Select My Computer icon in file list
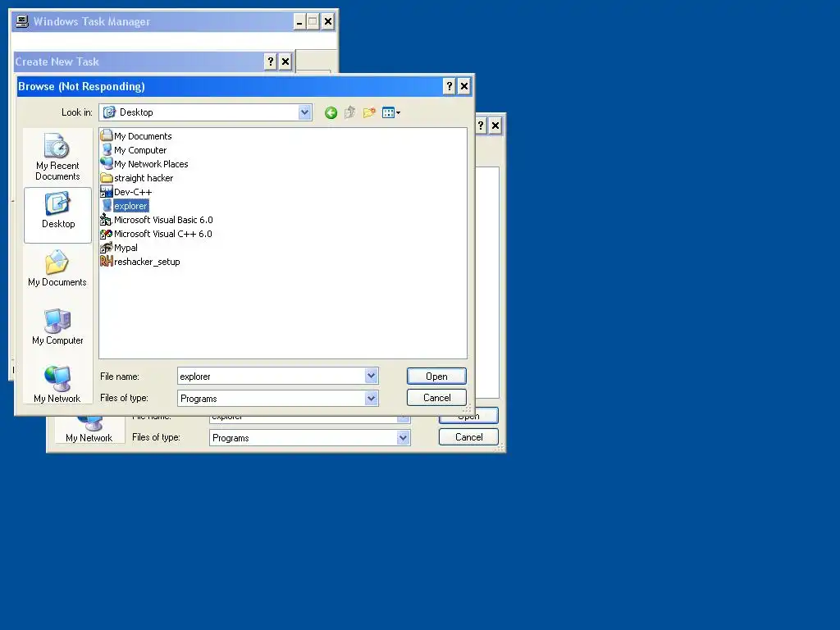 pyautogui.click(x=107, y=149)
